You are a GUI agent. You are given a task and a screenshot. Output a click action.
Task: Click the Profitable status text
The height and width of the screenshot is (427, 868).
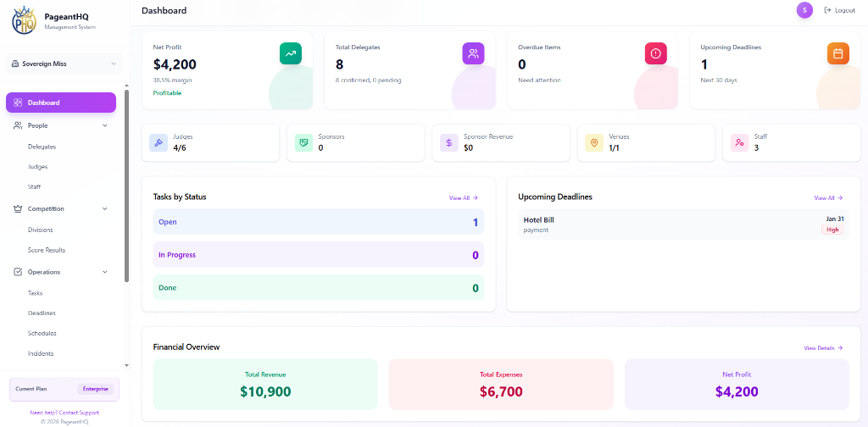167,93
